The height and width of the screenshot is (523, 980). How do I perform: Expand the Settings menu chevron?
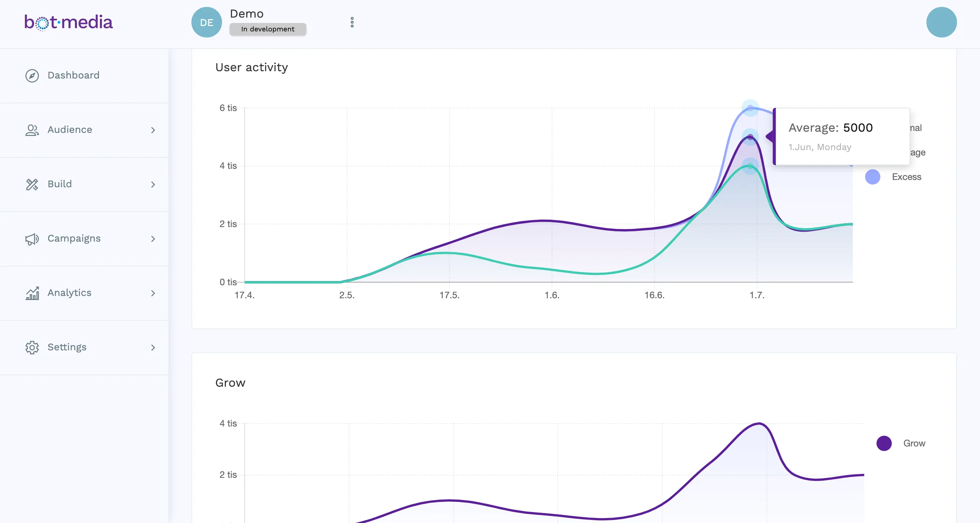coord(153,348)
